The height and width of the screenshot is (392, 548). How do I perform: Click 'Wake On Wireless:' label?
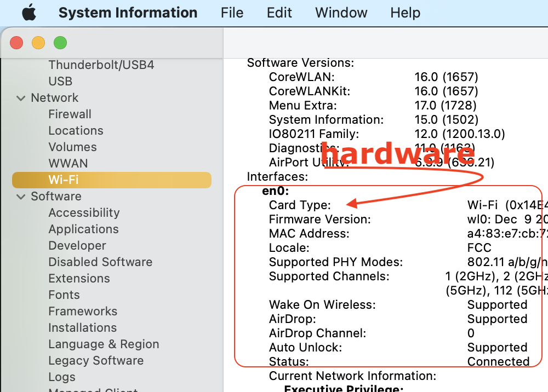click(x=322, y=305)
